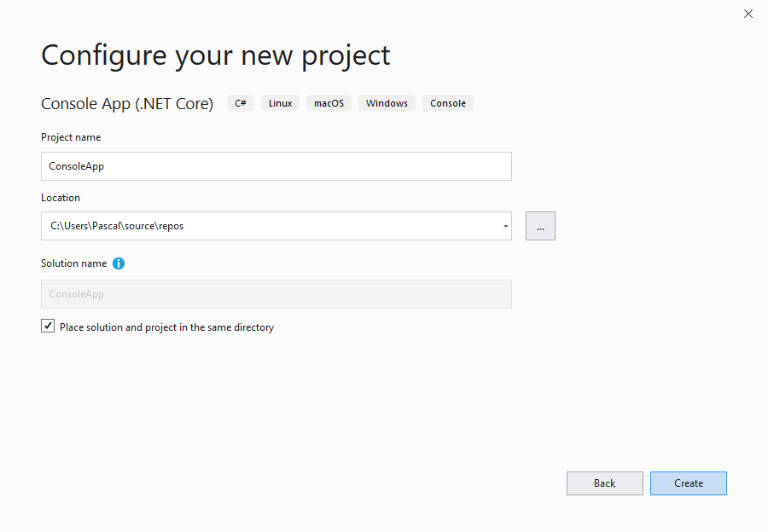This screenshot has width=768, height=532.
Task: Click into the Location path combo box
Action: coord(265,226)
